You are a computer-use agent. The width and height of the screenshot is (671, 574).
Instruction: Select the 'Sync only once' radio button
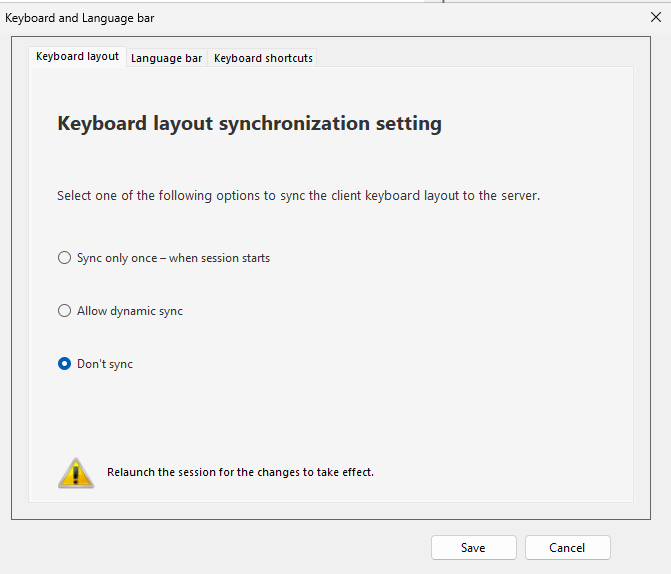coord(65,258)
